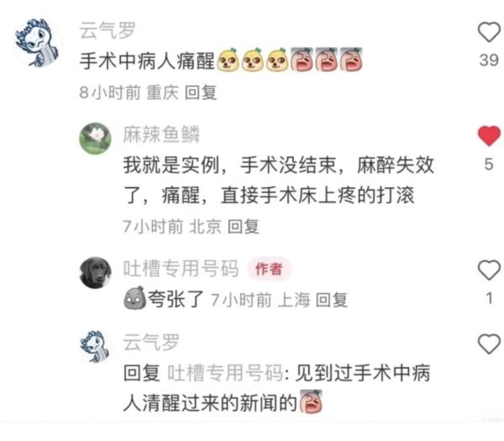Reply to 吐槽专用号码's comment from 上海
This screenshot has height=441, width=504.
[332, 300]
